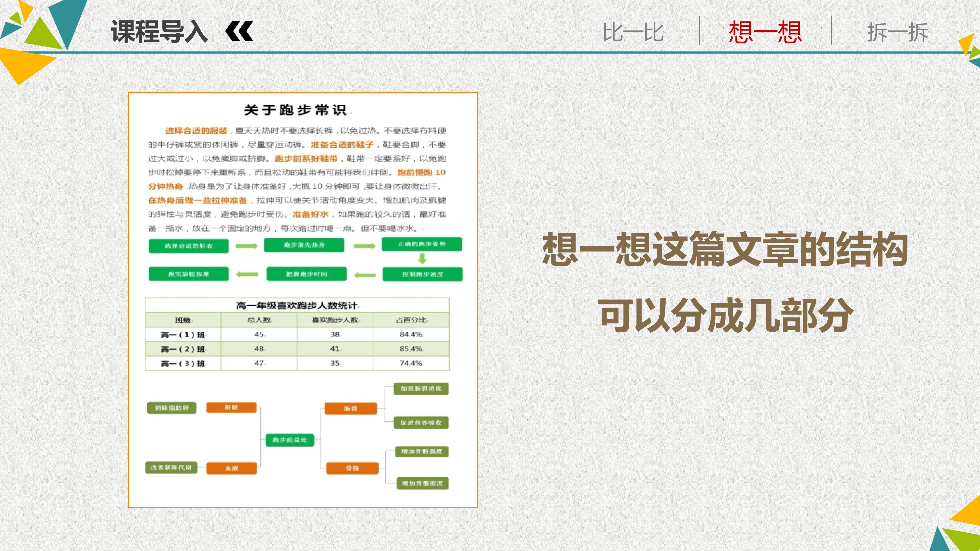This screenshot has width=980, height=551.
Task: Select the 增加骨骼密度 node
Action: (423, 483)
